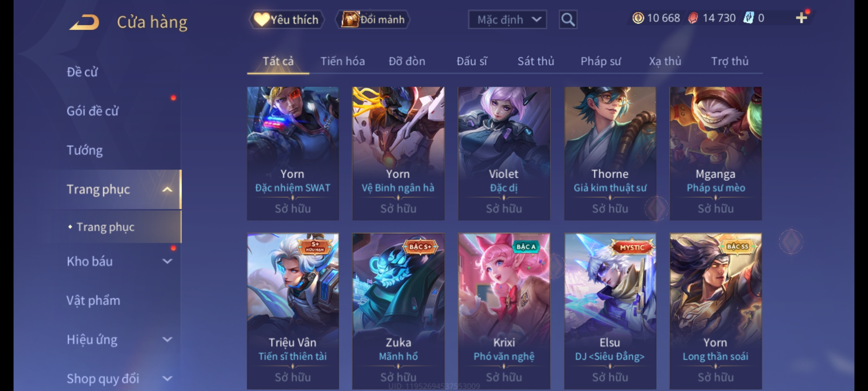Click the blue voucher currency icon
Image resolution: width=868 pixels, height=391 pixels.
point(748,18)
